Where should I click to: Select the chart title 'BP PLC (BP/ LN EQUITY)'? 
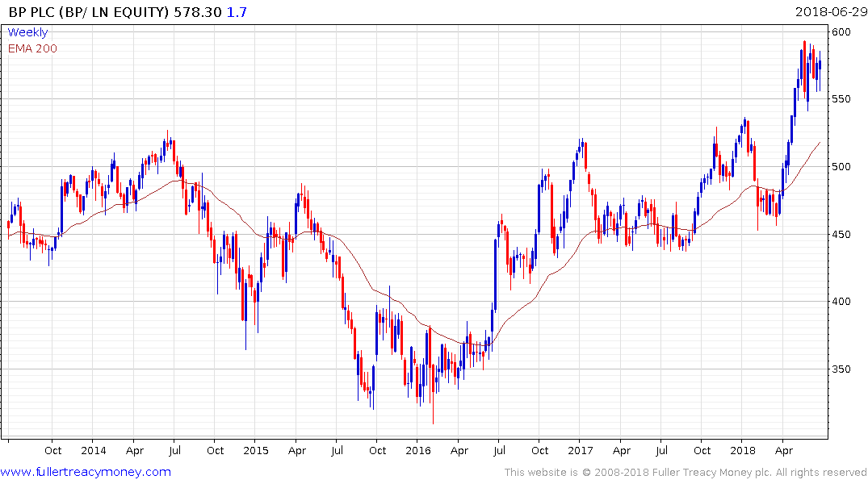[89, 12]
